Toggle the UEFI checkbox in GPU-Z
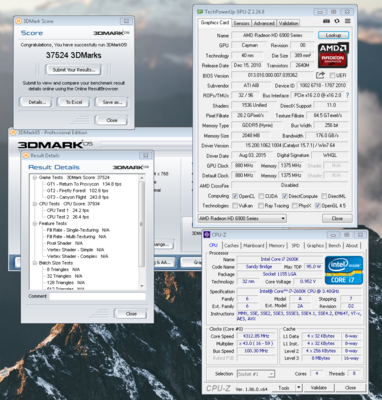The image size is (382, 400). coord(332,75)
